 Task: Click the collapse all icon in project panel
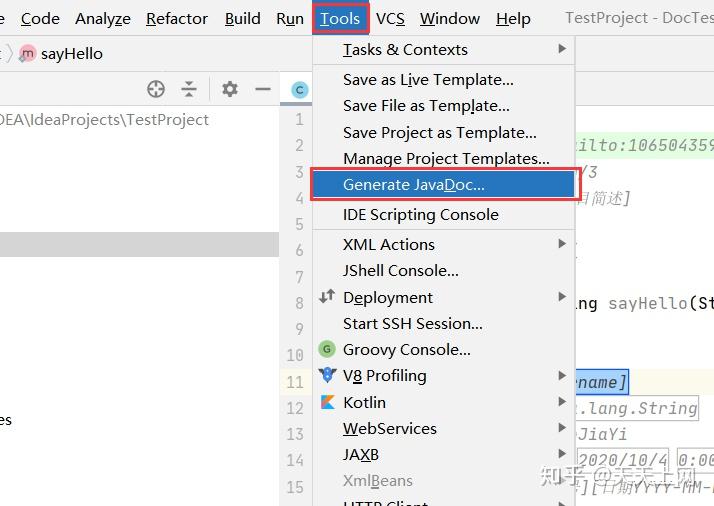pyautogui.click(x=189, y=89)
